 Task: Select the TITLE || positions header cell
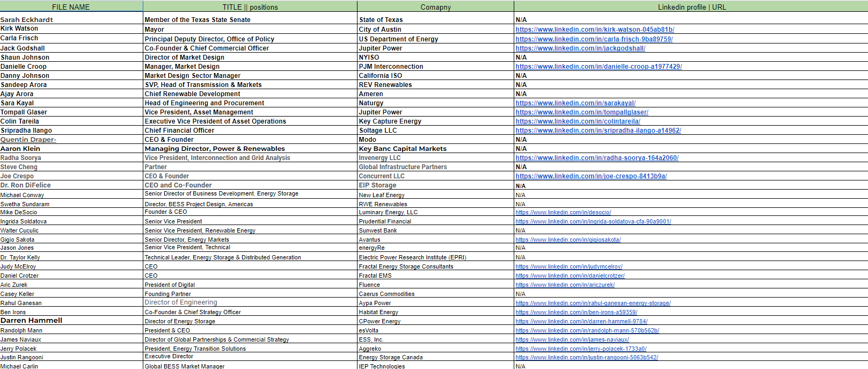pos(250,7)
